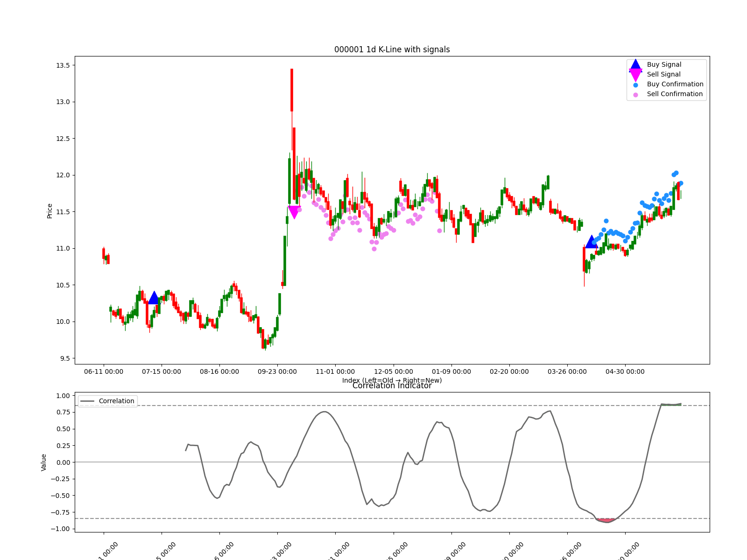The image size is (747, 560).
Task: Click the 'Buy Confirmation' legend label
Action: point(675,84)
